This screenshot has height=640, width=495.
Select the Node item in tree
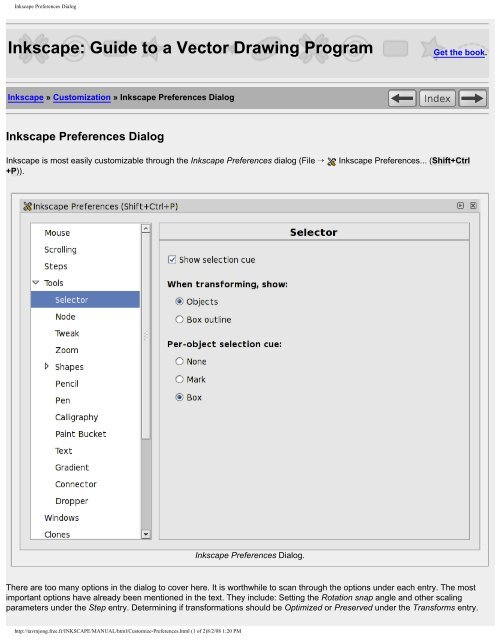(x=65, y=317)
